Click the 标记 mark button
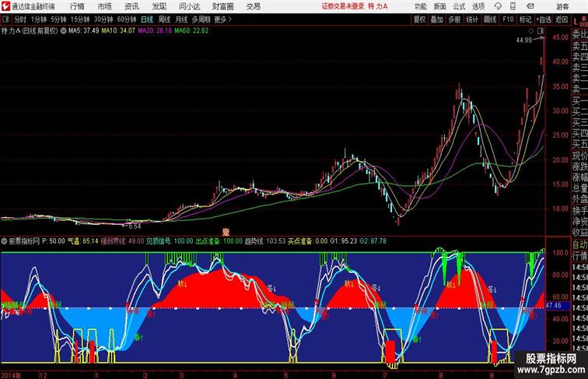The image size is (588, 379). coord(525,19)
